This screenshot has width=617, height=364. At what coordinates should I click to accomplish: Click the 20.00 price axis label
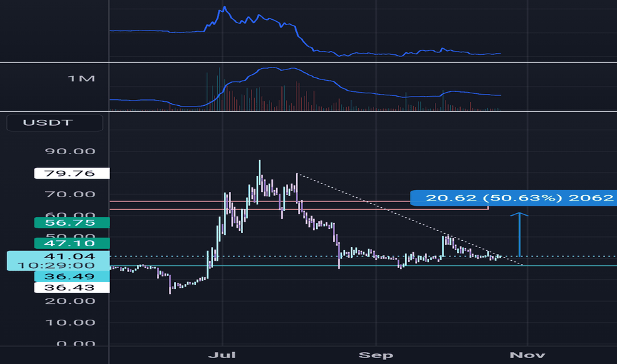click(x=70, y=301)
